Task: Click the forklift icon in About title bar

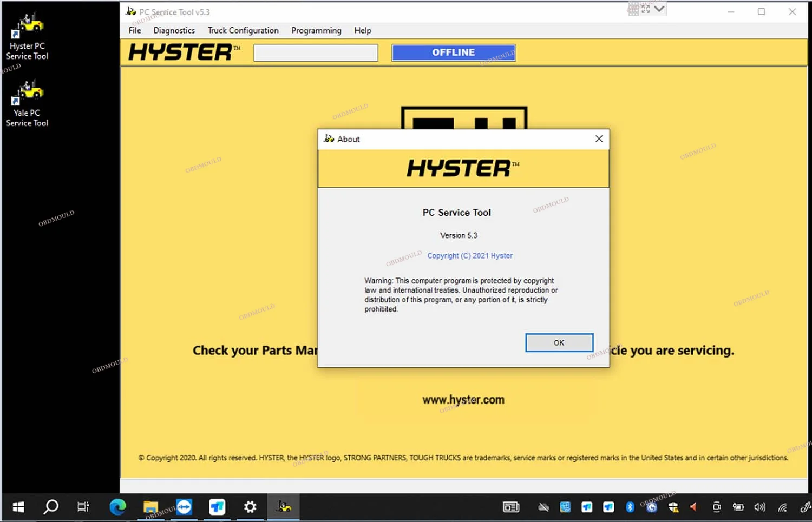Action: [x=329, y=139]
